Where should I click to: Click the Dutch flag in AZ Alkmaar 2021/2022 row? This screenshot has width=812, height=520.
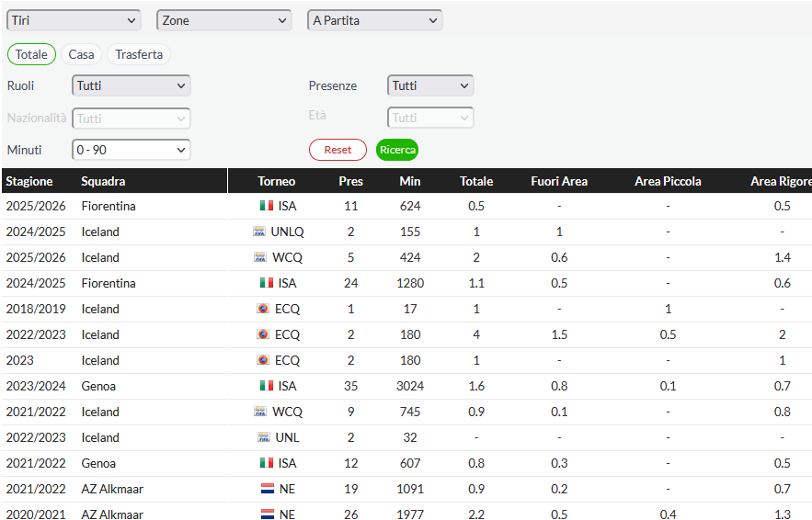point(268,489)
